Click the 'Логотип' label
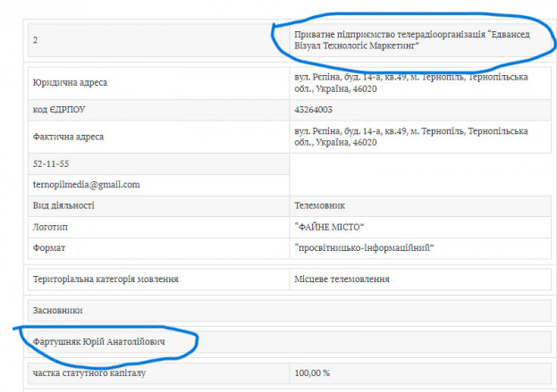Viewport: 557px width, 392px height. coord(50,227)
